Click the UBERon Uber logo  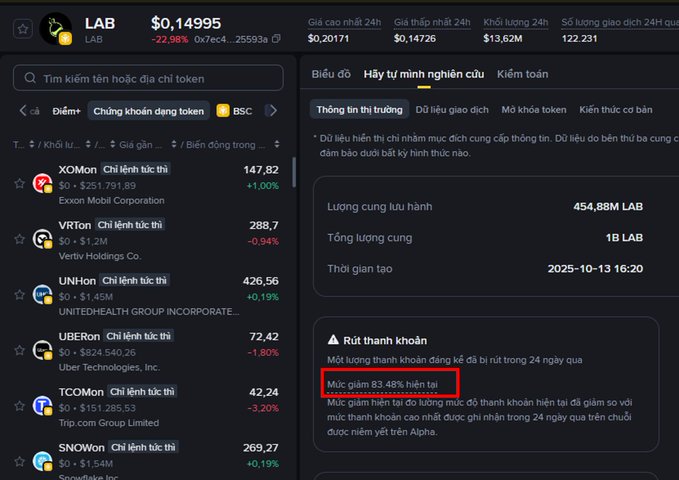(42, 350)
